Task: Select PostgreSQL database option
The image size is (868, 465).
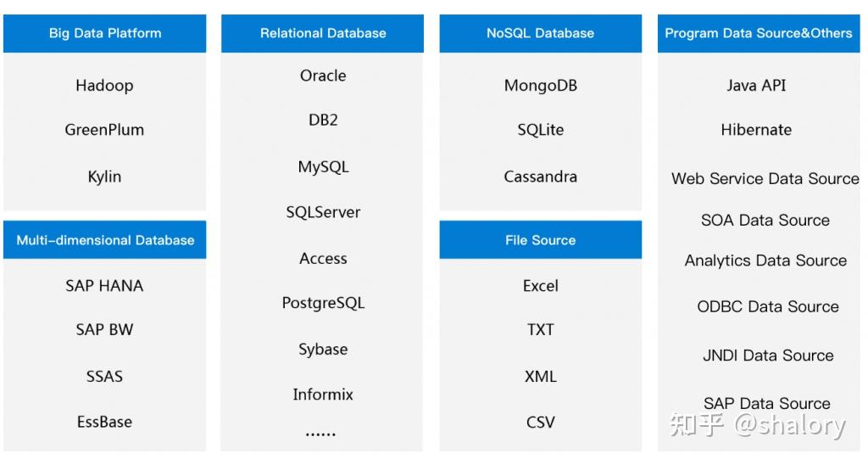Action: coord(323,303)
